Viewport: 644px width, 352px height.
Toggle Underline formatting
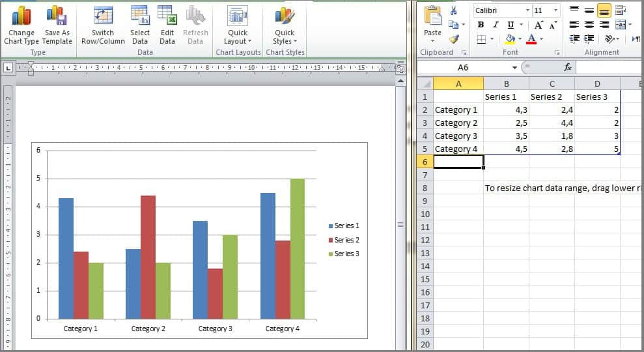click(x=511, y=25)
